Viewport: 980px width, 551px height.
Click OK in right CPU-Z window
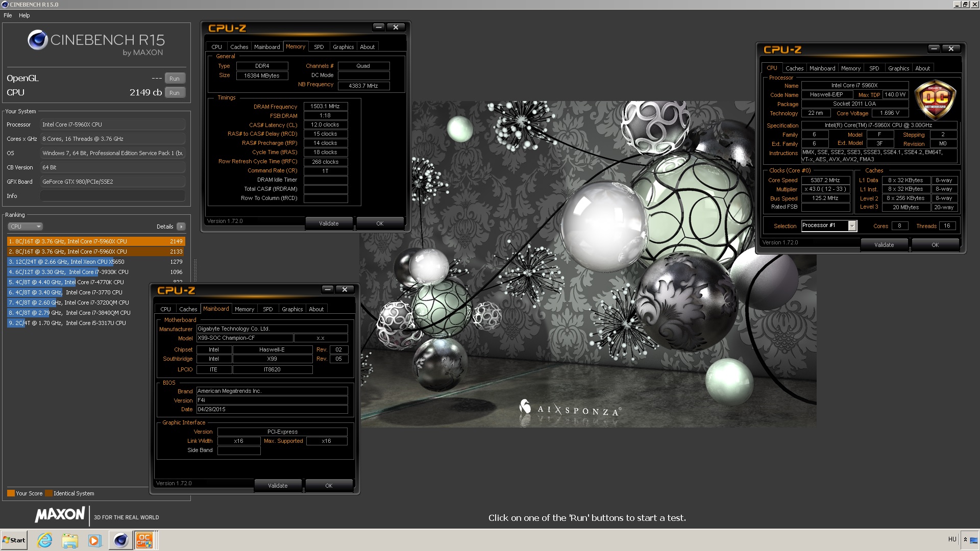point(935,245)
